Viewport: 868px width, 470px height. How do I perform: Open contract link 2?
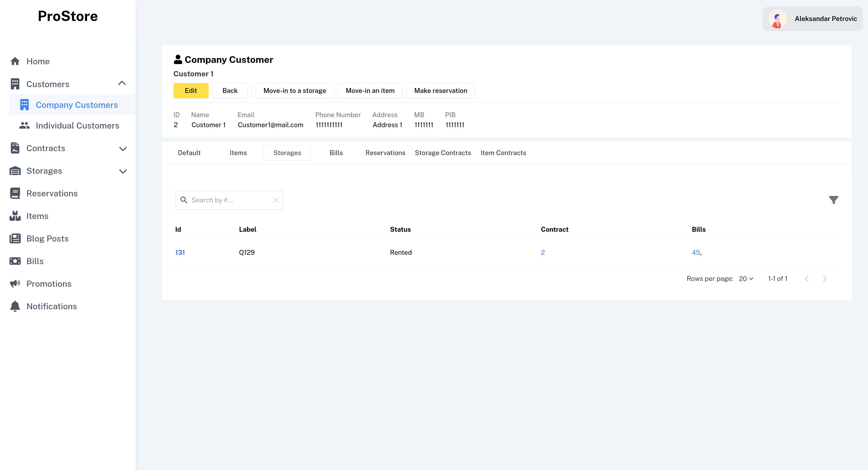pos(542,252)
